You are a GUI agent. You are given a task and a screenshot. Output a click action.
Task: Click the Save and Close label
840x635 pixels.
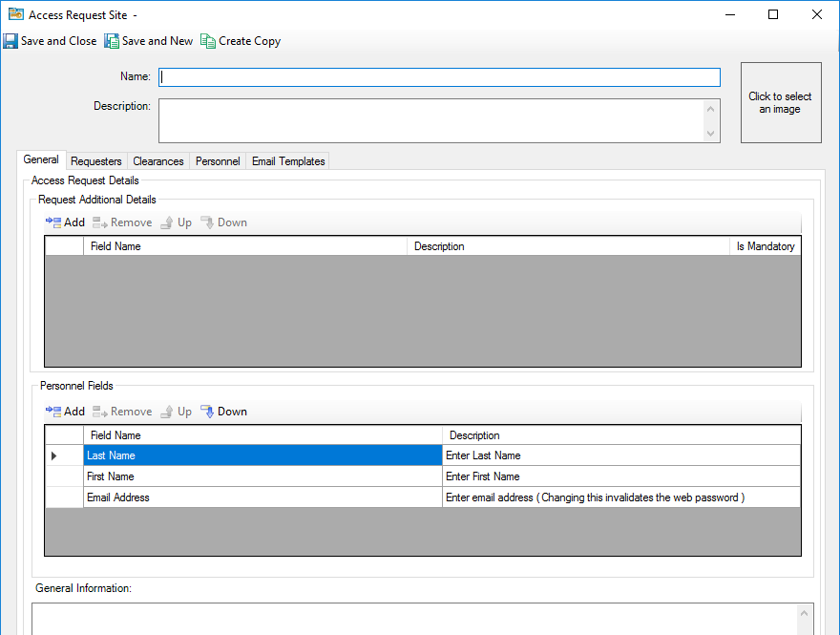59,41
